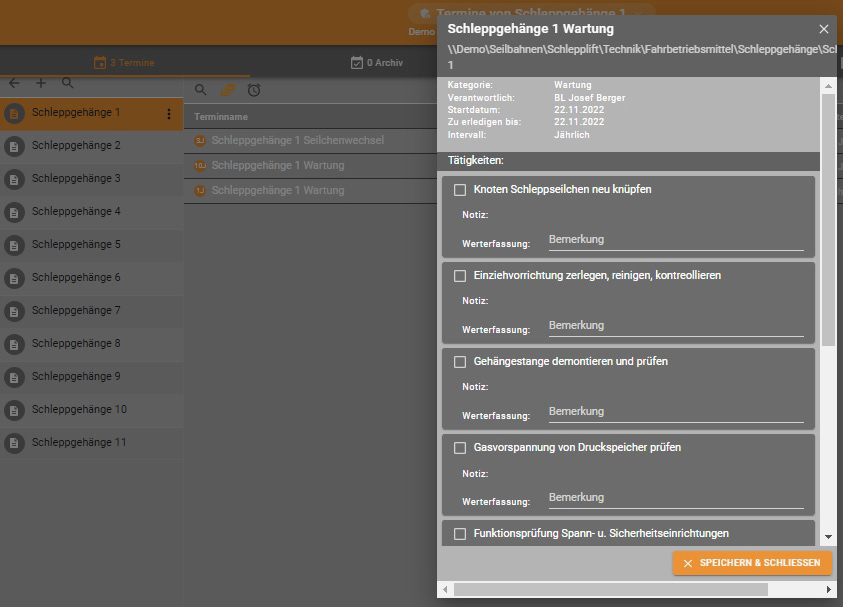
Task: Click right arrow of horizontal scrollbar
Action: click(x=828, y=590)
